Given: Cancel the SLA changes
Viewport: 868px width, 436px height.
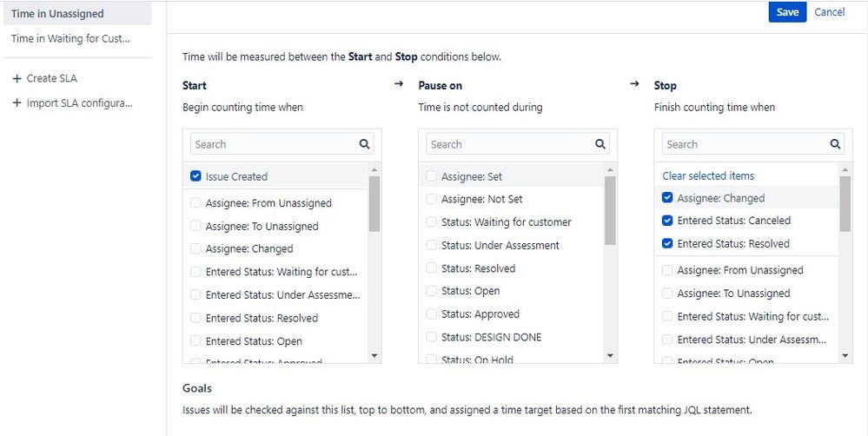Looking at the screenshot, I should tap(830, 12).
